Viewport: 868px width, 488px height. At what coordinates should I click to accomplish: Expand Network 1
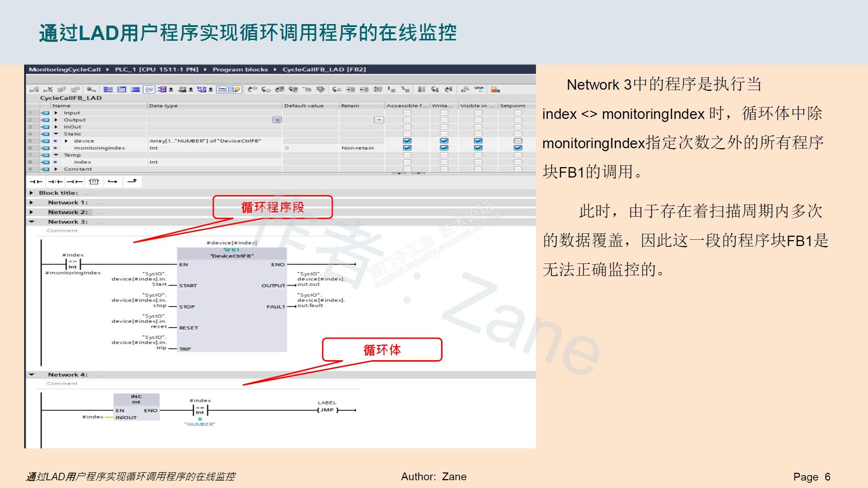click(x=32, y=203)
